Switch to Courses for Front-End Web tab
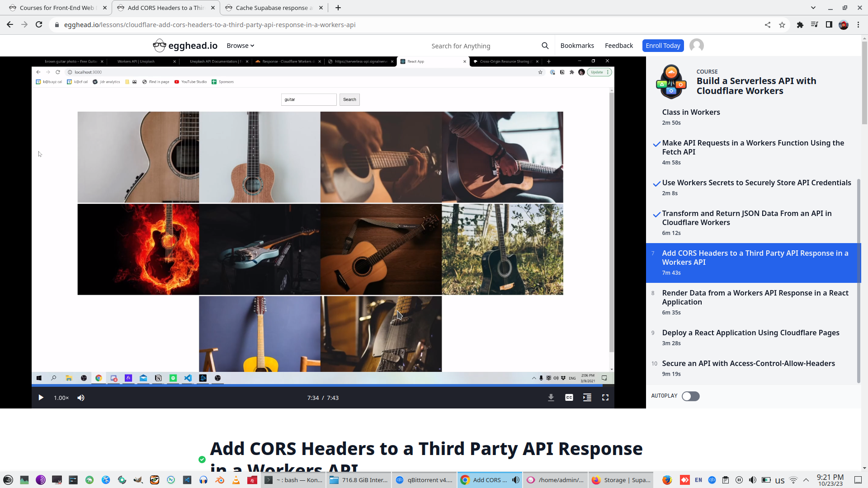 57,8
